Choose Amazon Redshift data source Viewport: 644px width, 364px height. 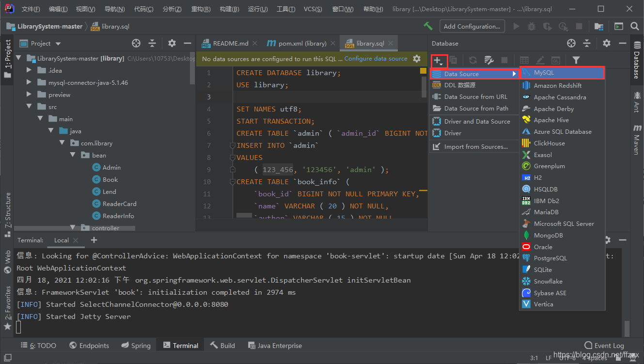pos(562,85)
